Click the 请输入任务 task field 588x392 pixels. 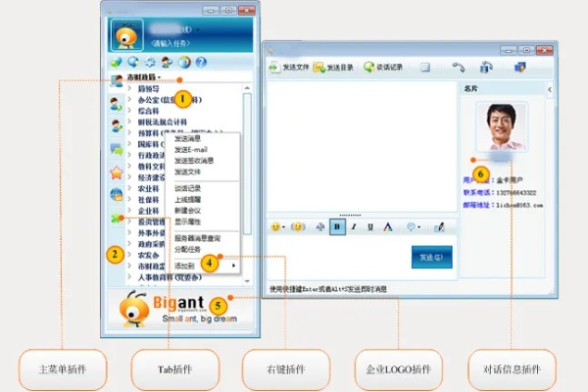[x=171, y=43]
